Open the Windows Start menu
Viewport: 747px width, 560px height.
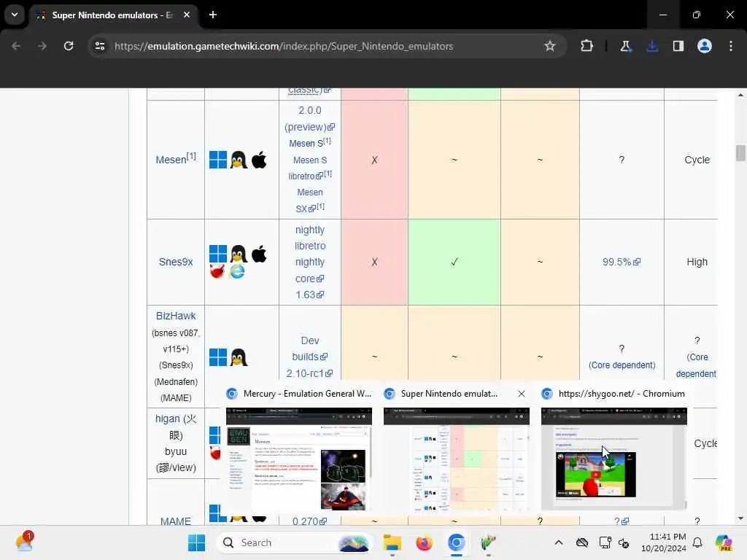(x=196, y=542)
